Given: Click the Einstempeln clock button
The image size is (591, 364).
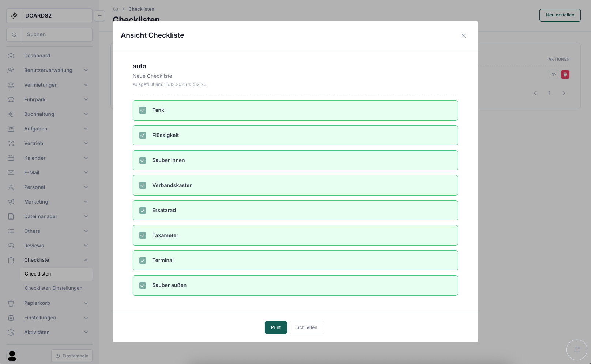Looking at the screenshot, I should click(72, 356).
